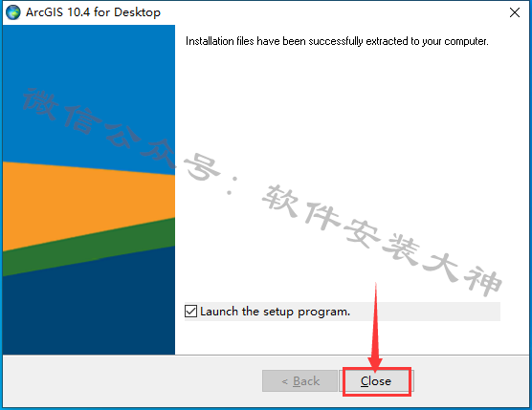
Task: Close the dialog with the title bar X
Action: tap(515, 12)
